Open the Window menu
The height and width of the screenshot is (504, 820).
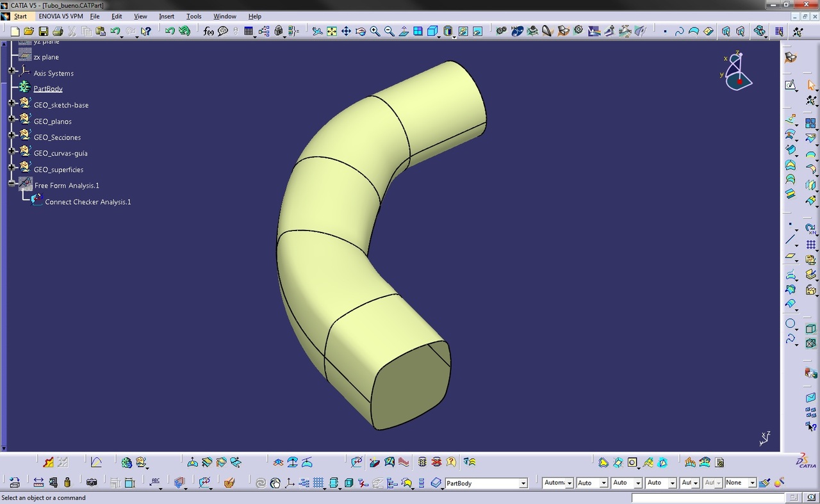coord(225,16)
